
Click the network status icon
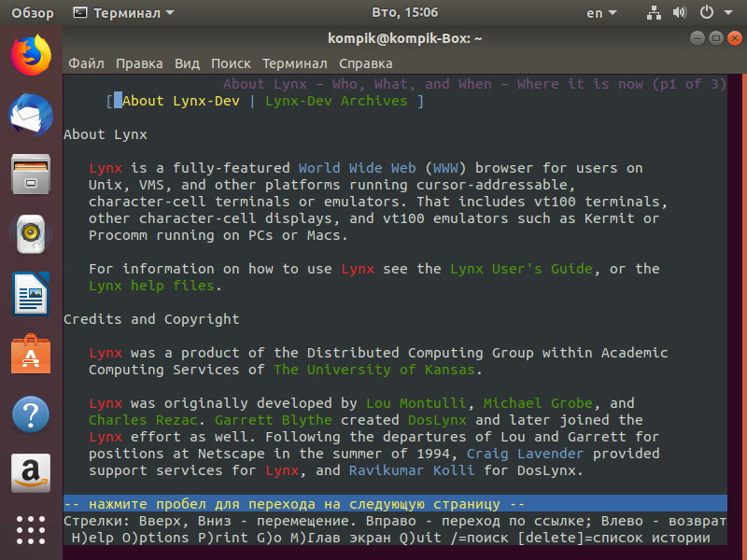(654, 13)
